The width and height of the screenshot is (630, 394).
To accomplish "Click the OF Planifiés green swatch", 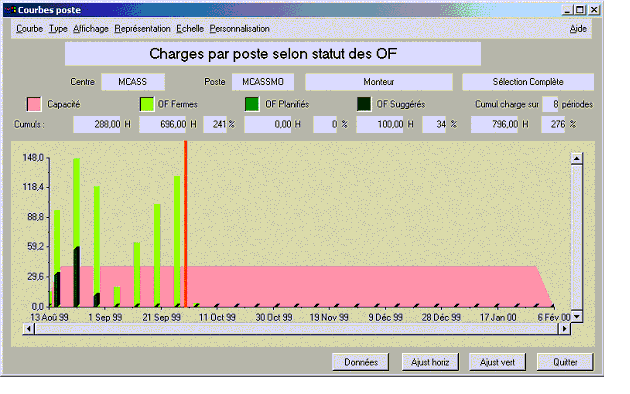I will 252,104.
